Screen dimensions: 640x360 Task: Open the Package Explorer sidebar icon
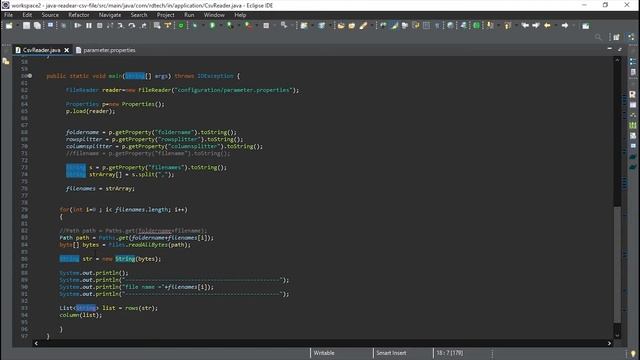6,61
